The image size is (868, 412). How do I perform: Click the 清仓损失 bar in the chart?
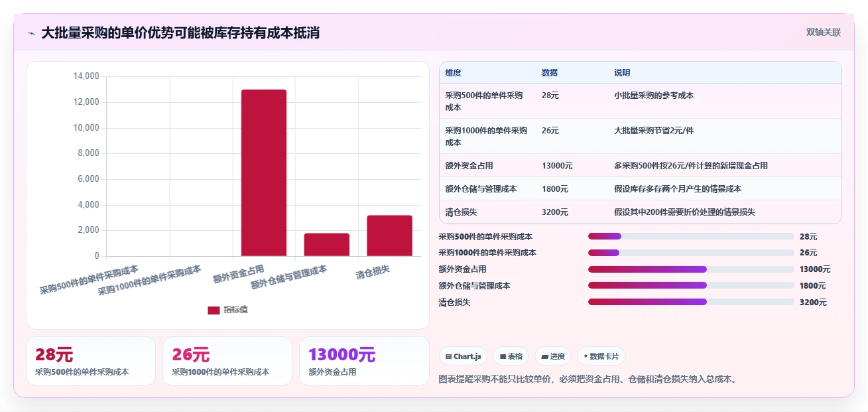coord(390,236)
